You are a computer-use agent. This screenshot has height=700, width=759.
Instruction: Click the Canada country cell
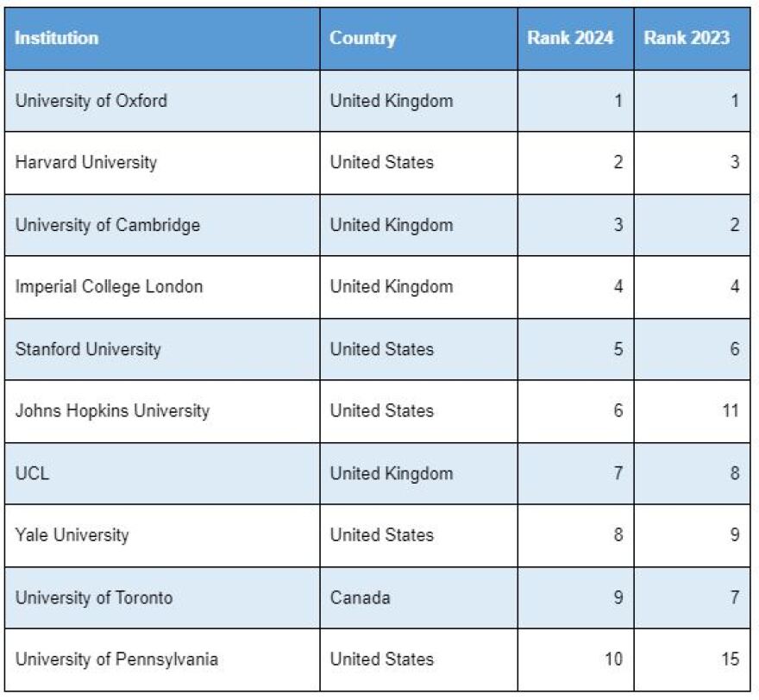pyautogui.click(x=361, y=597)
